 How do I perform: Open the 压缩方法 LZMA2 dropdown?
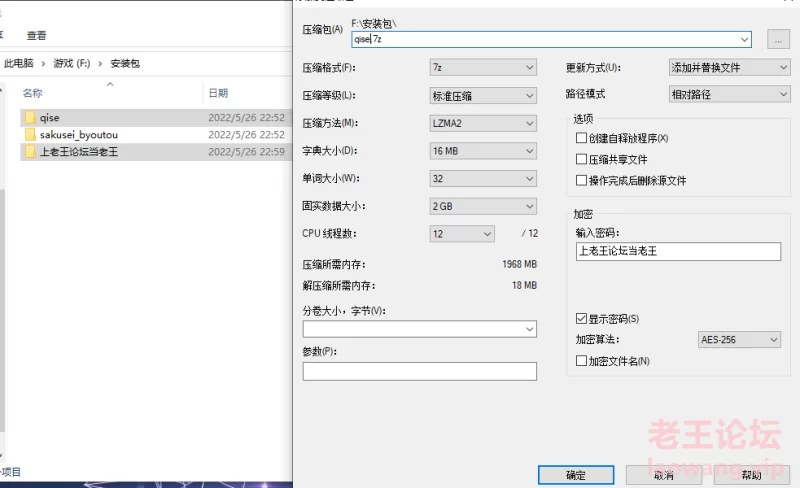point(483,123)
